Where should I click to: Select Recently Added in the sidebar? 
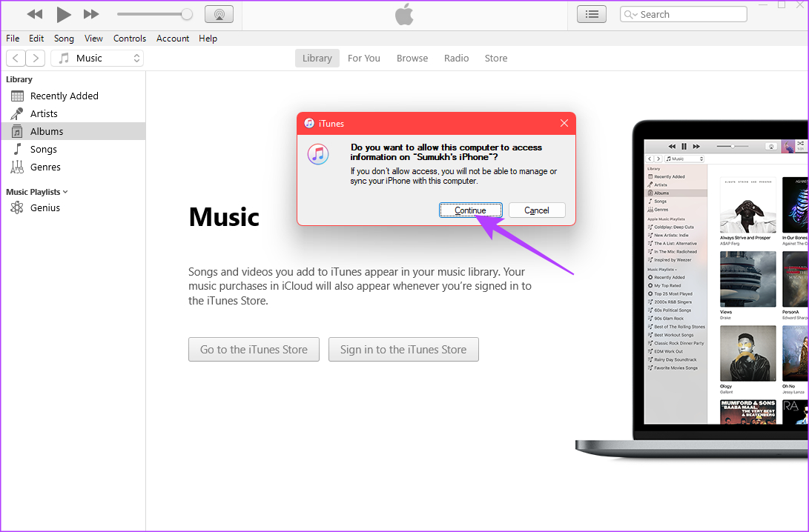(63, 96)
